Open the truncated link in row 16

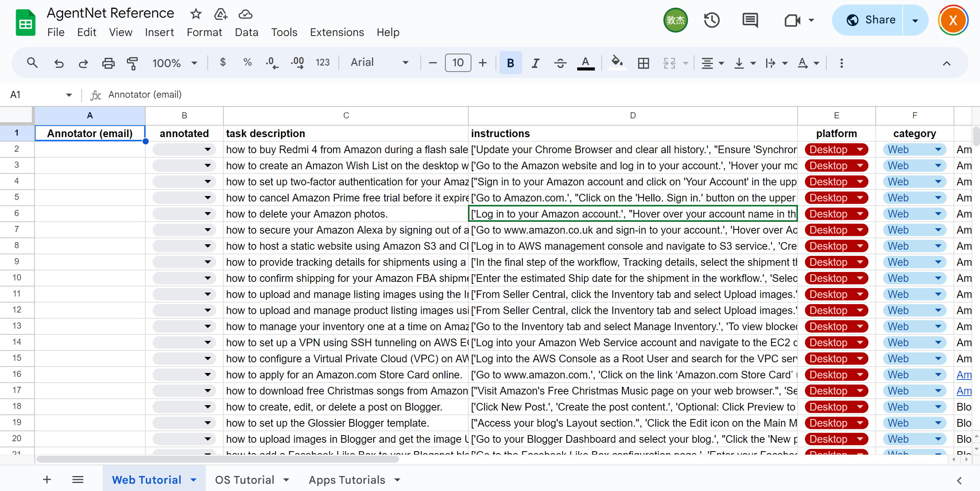[964, 375]
